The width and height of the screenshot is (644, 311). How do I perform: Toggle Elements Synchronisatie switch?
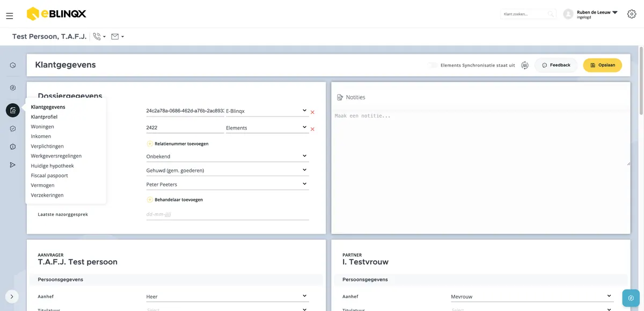point(432,65)
